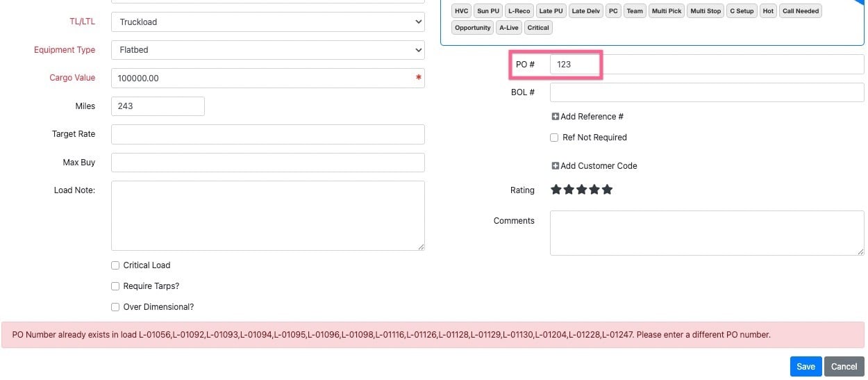Open the TL/LTL Truckload dropdown
868x380 pixels.
(x=267, y=22)
